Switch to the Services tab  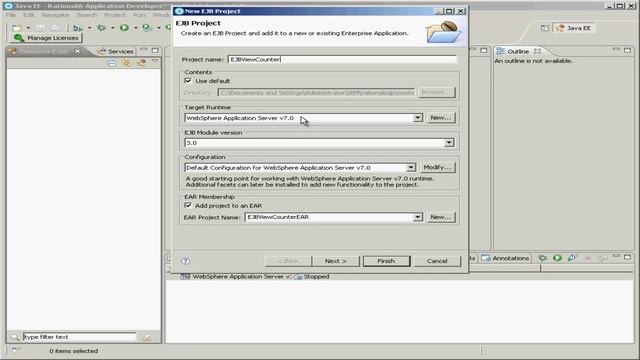115,51
